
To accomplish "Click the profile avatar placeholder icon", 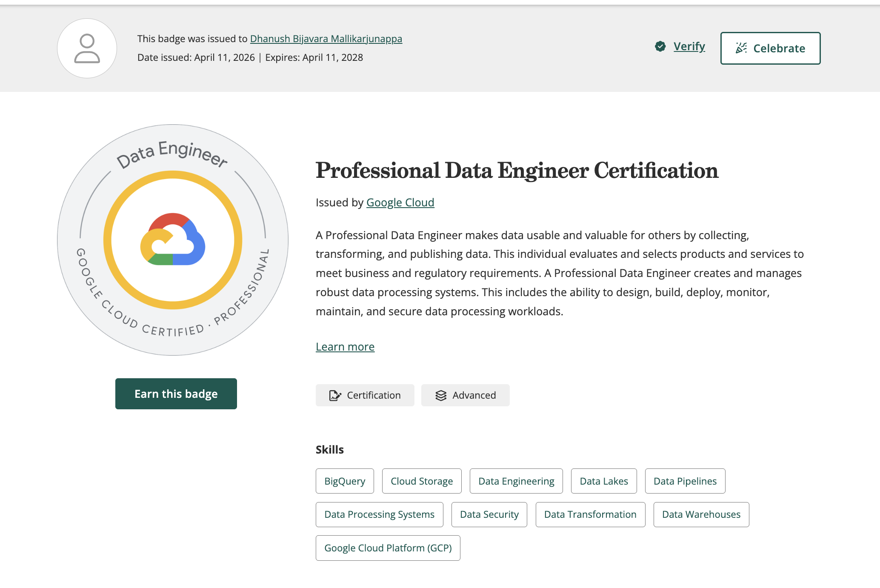I will (87, 48).
